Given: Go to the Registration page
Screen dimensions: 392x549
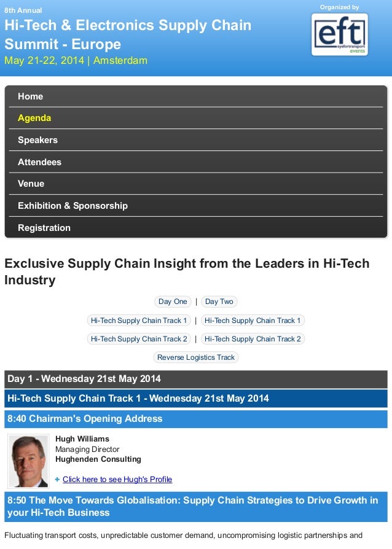Looking at the screenshot, I should [x=196, y=228].
